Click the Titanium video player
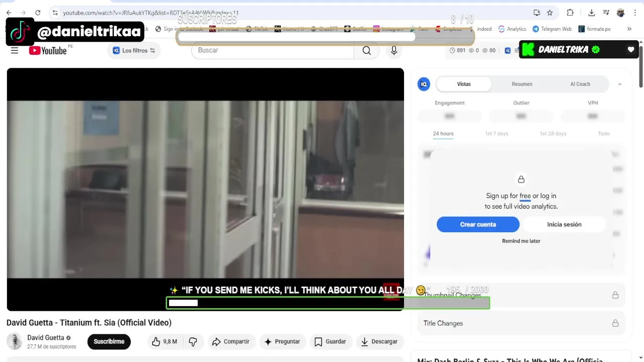The image size is (644, 362). (x=205, y=189)
